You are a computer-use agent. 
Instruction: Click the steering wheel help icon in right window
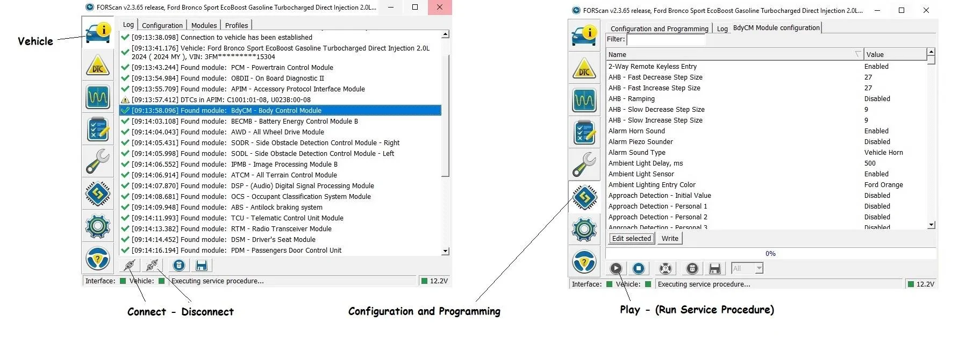pyautogui.click(x=584, y=262)
